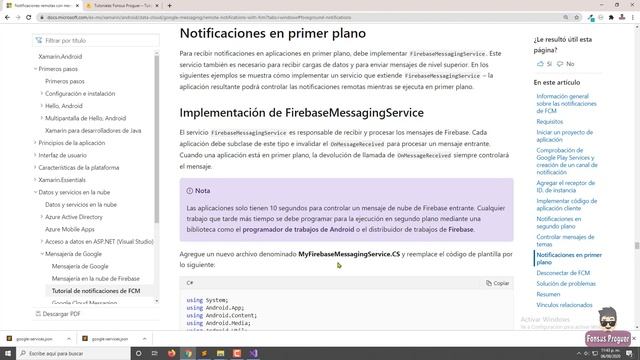Expand Hello, Android tree node
The width and height of the screenshot is (640, 360).
(x=42, y=106)
